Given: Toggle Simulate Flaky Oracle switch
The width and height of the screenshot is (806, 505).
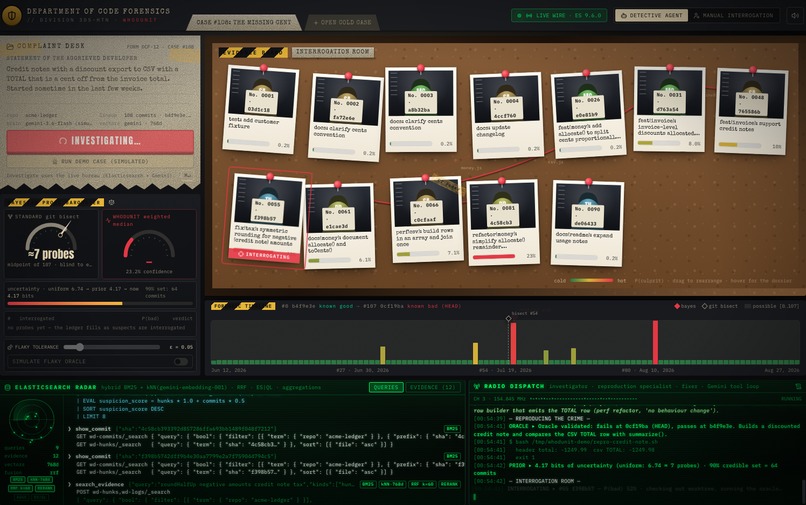Looking at the screenshot, I should 180,362.
